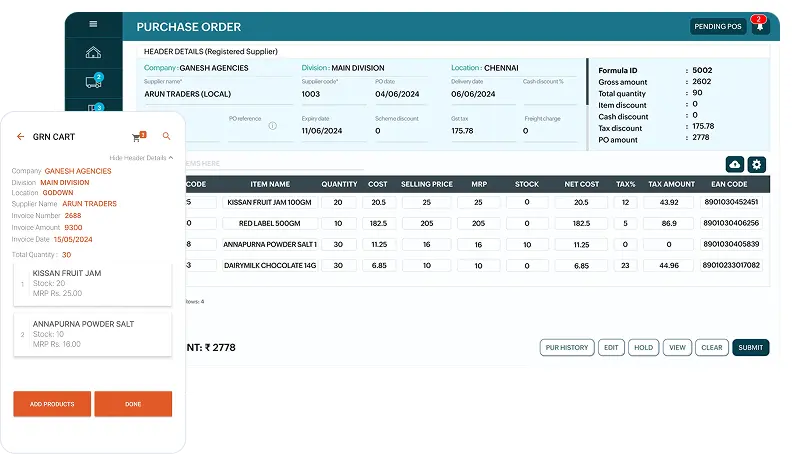Click PUR HISTORY button
The height and width of the screenshot is (454, 792).
[567, 347]
